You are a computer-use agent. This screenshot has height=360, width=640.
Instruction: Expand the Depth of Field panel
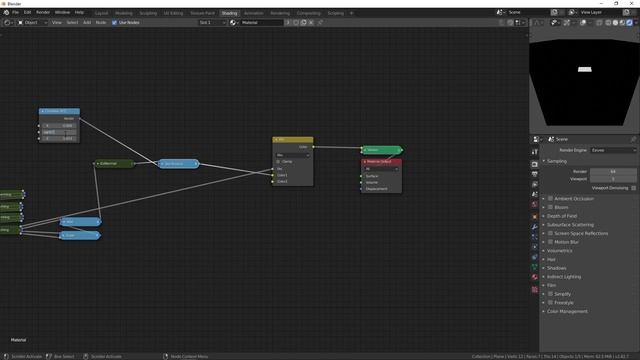(x=562, y=216)
